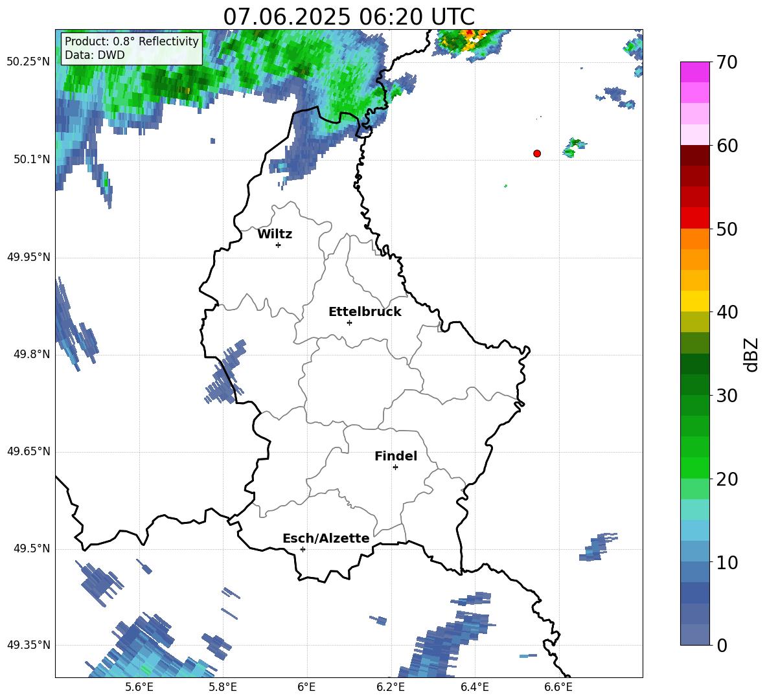
Task: Click the Findel station label
Action: click(396, 456)
